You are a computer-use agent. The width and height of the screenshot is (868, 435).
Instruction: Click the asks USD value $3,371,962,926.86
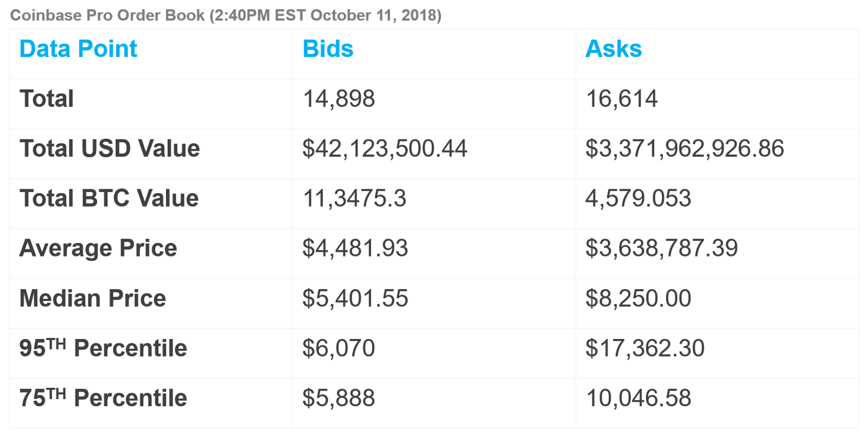(685, 149)
